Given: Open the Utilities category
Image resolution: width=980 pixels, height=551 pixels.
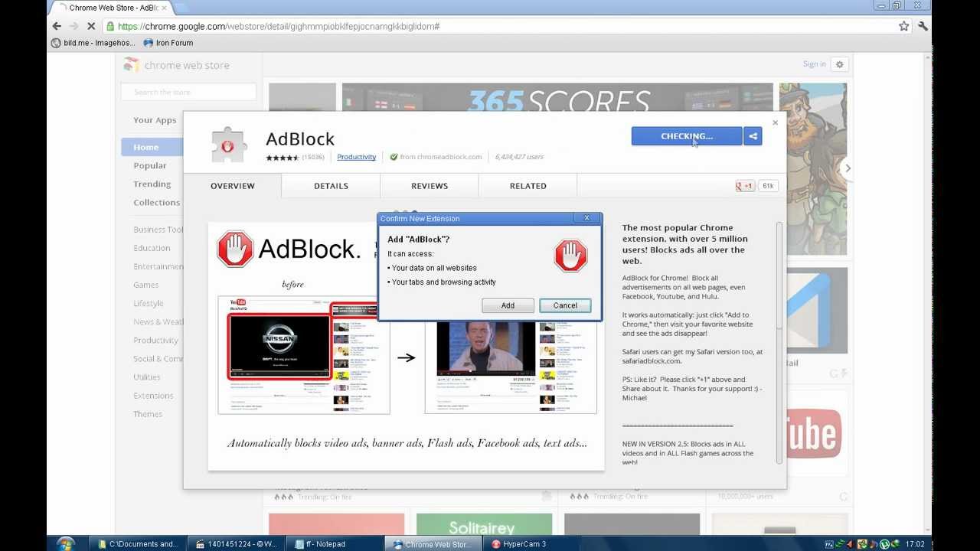Looking at the screenshot, I should (147, 377).
